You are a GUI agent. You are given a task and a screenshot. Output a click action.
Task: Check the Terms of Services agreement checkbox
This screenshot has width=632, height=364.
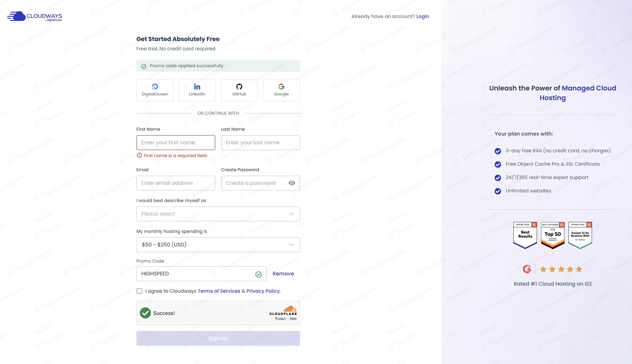139,291
